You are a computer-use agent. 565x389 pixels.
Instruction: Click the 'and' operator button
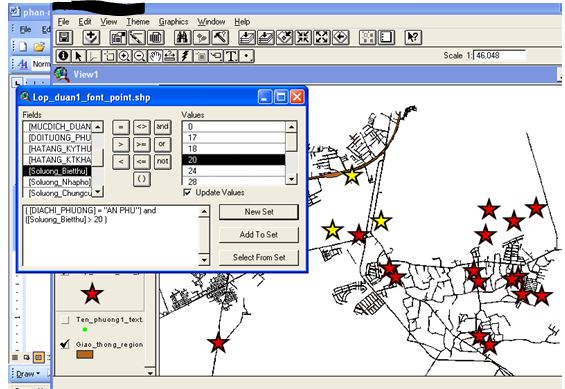(x=162, y=127)
